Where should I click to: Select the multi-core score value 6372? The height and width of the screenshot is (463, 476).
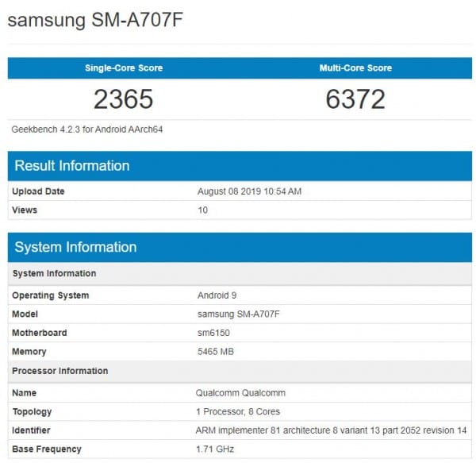355,99
